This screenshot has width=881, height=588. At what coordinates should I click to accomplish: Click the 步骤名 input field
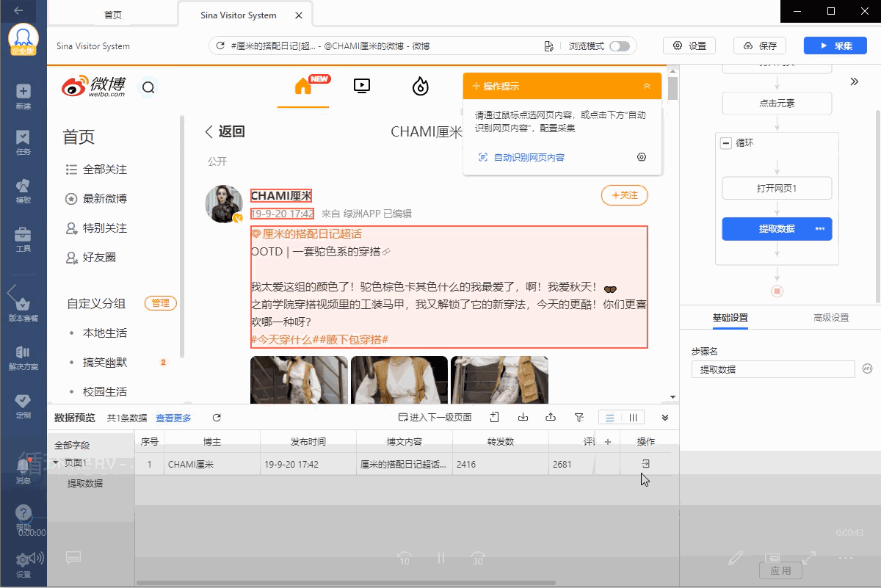(x=773, y=369)
